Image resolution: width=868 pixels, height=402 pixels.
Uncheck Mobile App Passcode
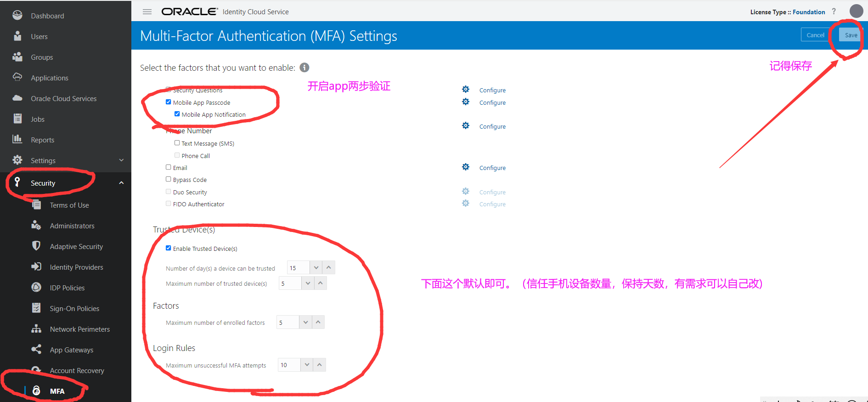pyautogui.click(x=169, y=102)
